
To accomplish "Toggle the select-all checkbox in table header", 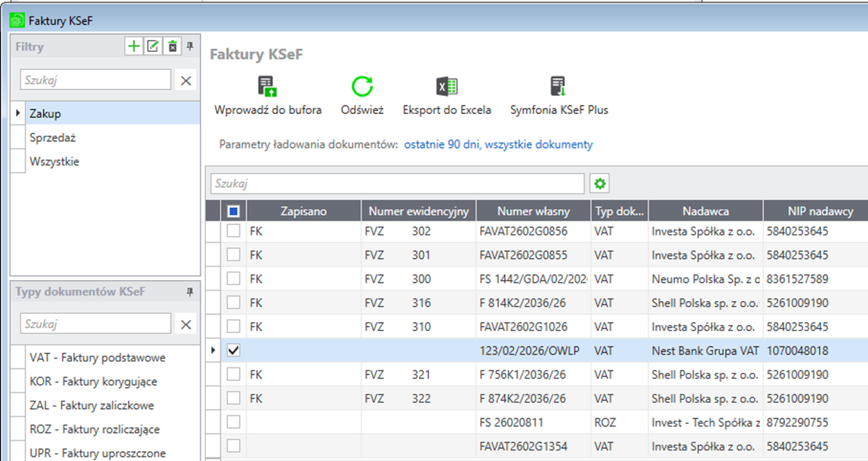I will (x=233, y=211).
